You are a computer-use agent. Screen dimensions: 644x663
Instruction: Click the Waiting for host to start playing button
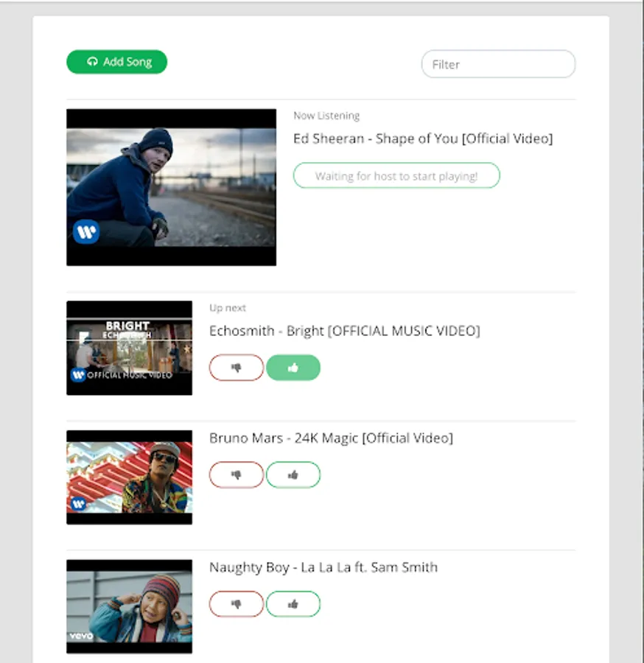(396, 175)
